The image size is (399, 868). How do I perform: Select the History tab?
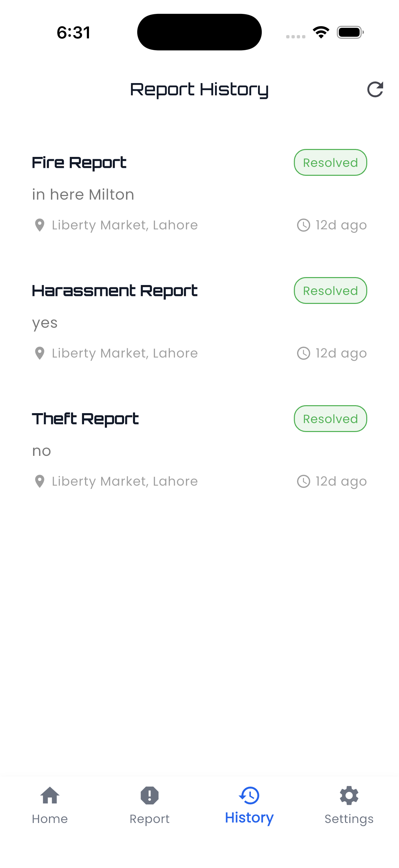[249, 805]
